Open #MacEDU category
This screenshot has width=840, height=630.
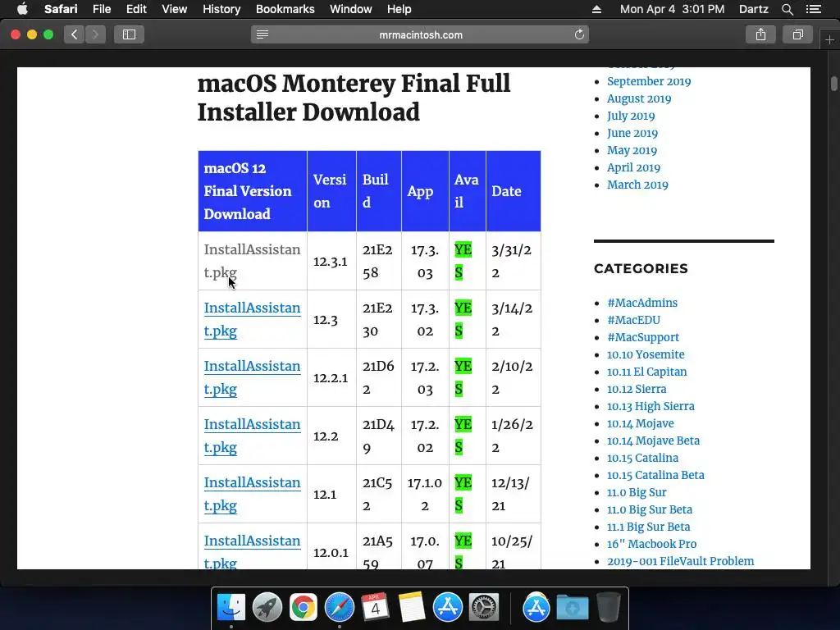point(634,320)
